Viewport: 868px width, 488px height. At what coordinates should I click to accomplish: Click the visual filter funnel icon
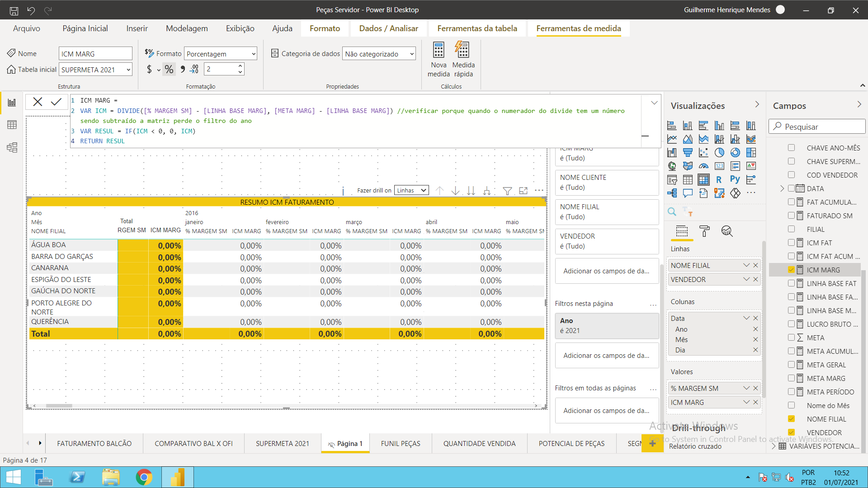[x=507, y=191]
